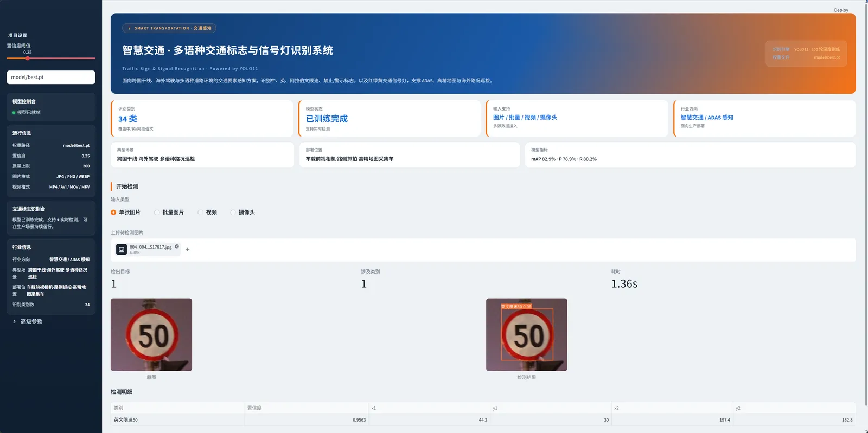
Task: Click the 已训练完成 model status text
Action: (x=327, y=119)
